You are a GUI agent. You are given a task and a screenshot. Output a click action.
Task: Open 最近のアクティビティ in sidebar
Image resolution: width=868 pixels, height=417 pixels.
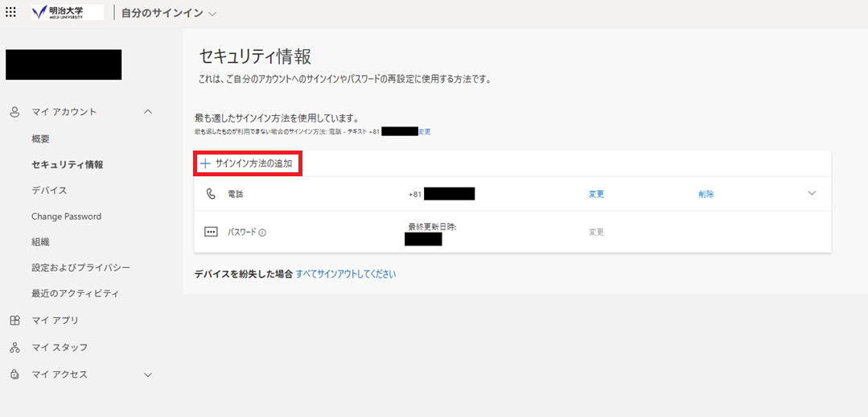[75, 293]
